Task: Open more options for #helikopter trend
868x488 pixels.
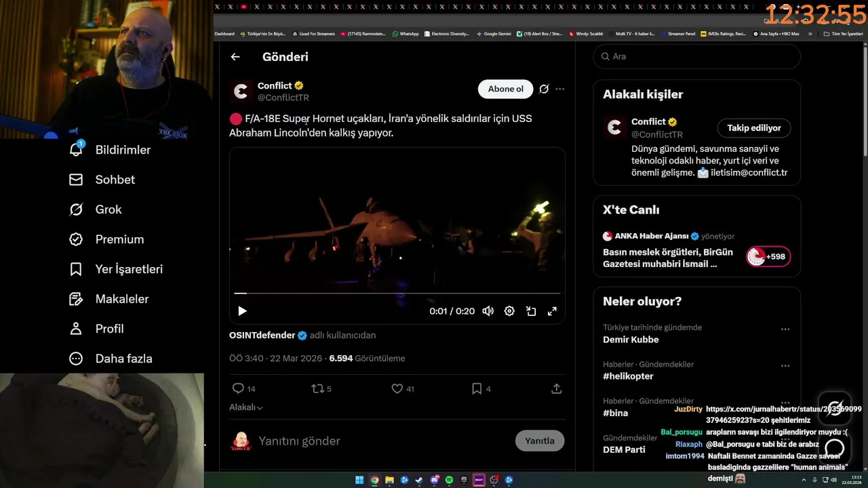Action: tap(785, 366)
